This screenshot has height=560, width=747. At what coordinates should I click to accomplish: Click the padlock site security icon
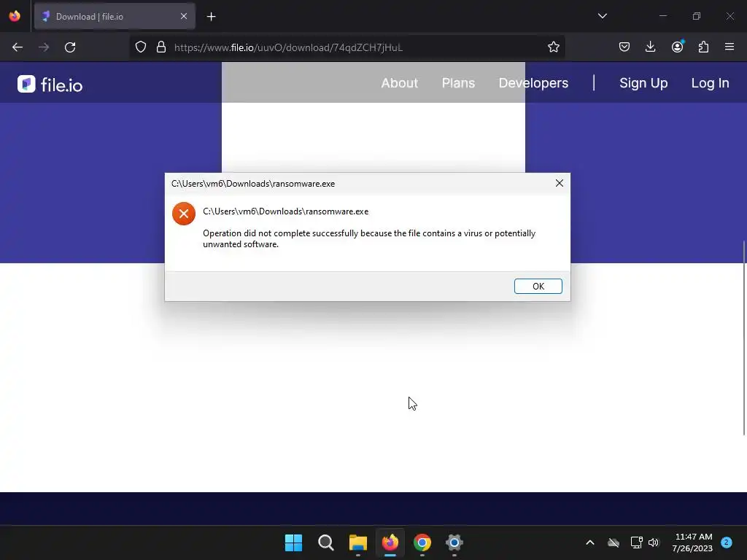pos(161,47)
